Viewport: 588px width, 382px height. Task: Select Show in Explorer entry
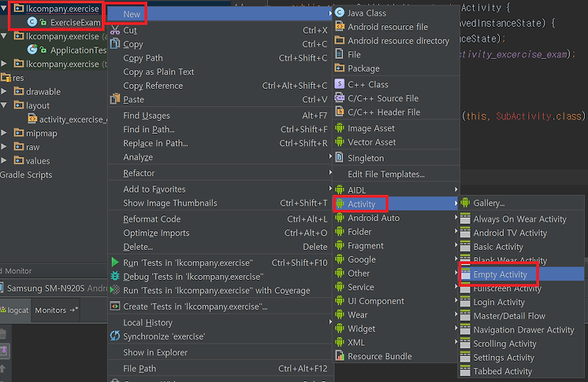(220, 353)
